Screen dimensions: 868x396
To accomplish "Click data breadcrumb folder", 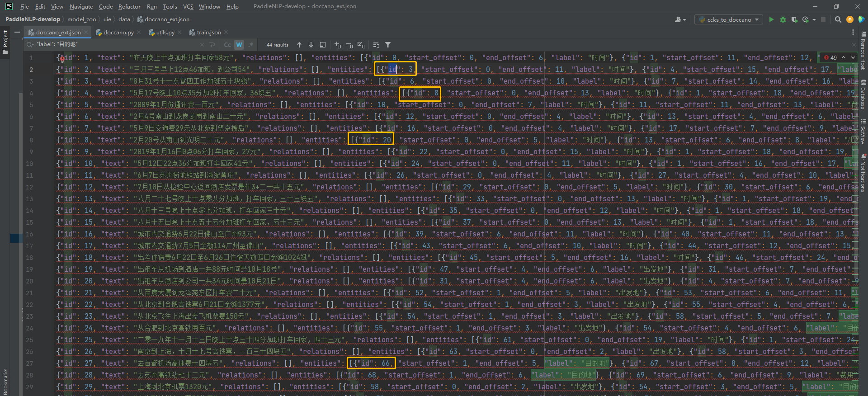I will (x=124, y=19).
